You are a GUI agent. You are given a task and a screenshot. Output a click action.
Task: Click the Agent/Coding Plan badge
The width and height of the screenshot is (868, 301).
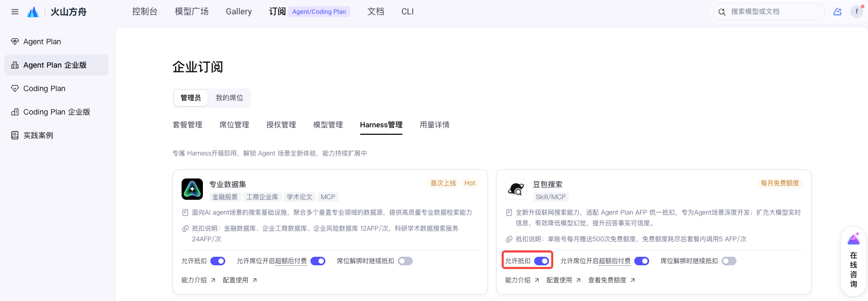319,12
